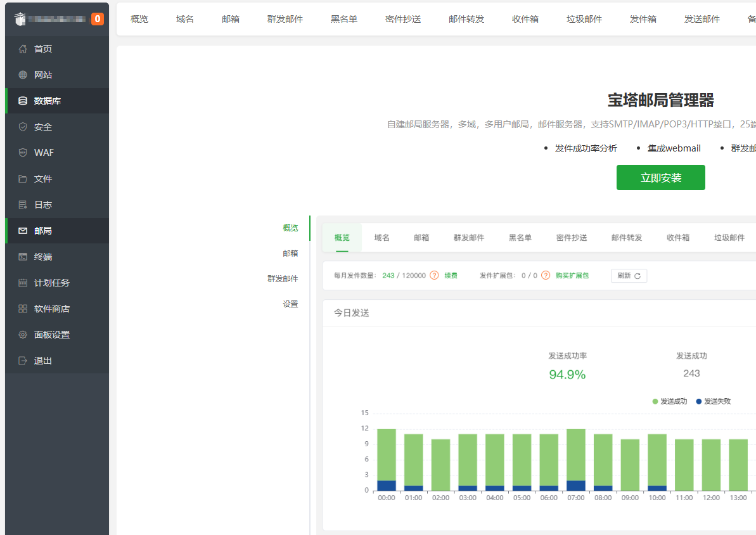
Task: Select 邮箱 in the preview side menu
Action: pyautogui.click(x=290, y=254)
